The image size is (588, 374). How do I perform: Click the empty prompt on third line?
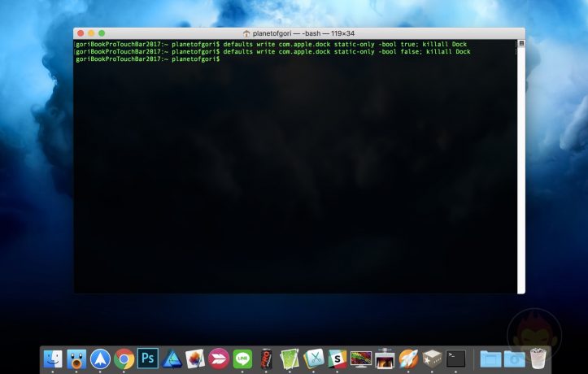tap(148, 59)
